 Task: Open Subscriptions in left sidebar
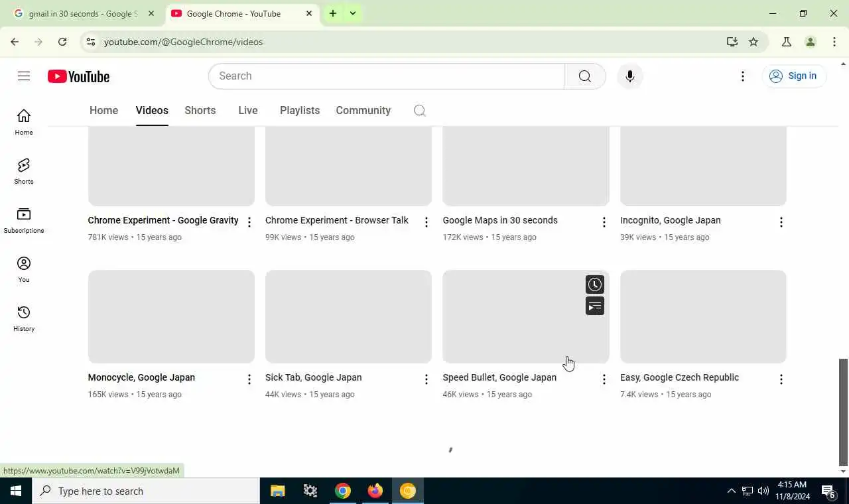(x=24, y=221)
